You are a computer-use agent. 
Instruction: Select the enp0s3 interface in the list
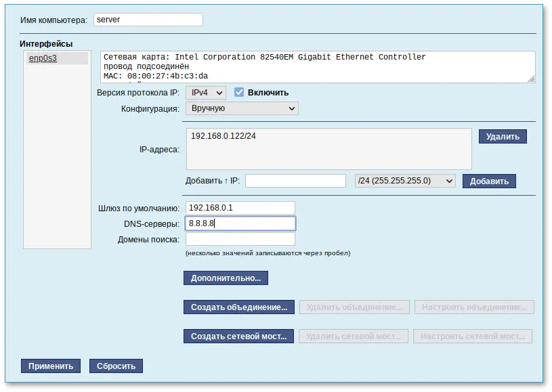click(43, 58)
